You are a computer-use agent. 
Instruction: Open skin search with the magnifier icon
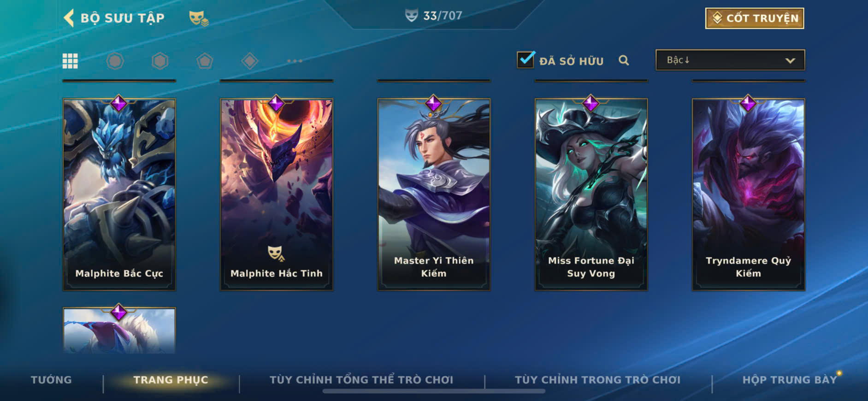(x=624, y=60)
